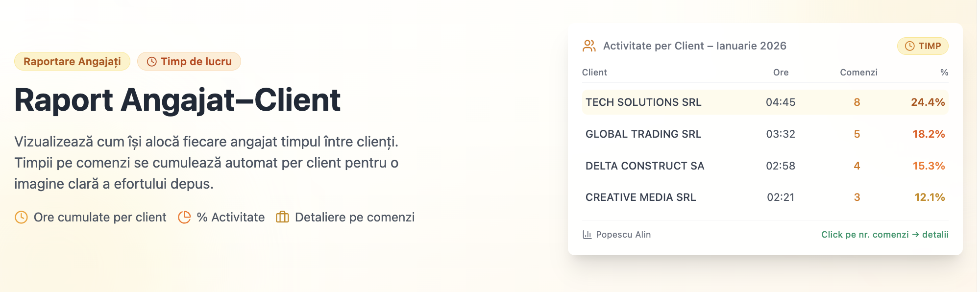Open order count 5 for GLOBAL TRADING SRL
Viewport: 980px width, 292px height.
pyautogui.click(x=857, y=134)
